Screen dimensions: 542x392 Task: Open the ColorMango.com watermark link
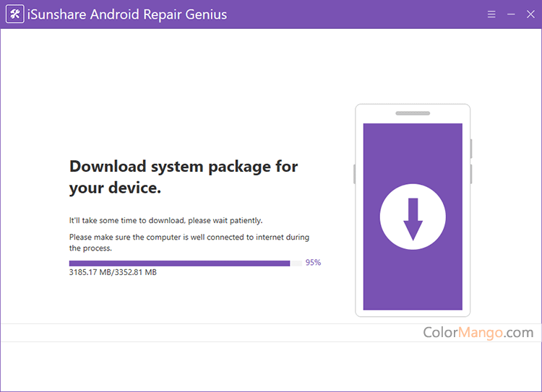478,333
